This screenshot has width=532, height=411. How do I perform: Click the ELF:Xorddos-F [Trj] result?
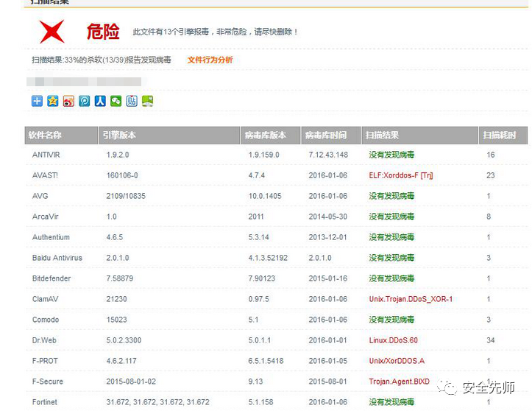(401, 175)
